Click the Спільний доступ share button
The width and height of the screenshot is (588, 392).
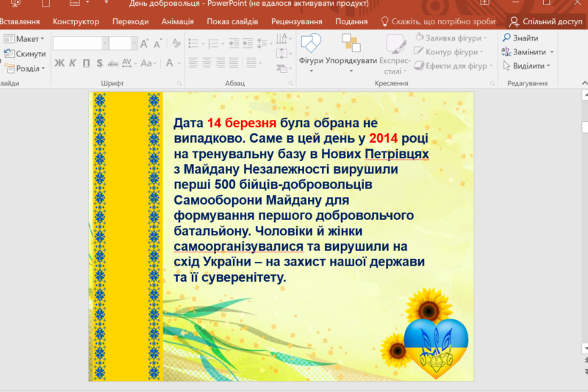pos(546,22)
